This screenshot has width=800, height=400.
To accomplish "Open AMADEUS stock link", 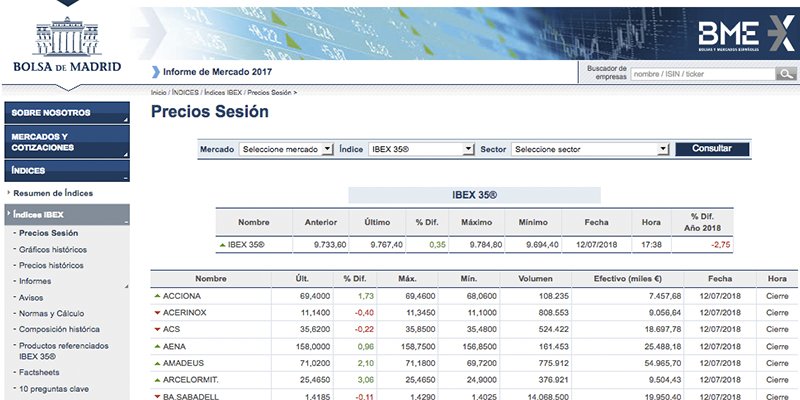I will [183, 363].
